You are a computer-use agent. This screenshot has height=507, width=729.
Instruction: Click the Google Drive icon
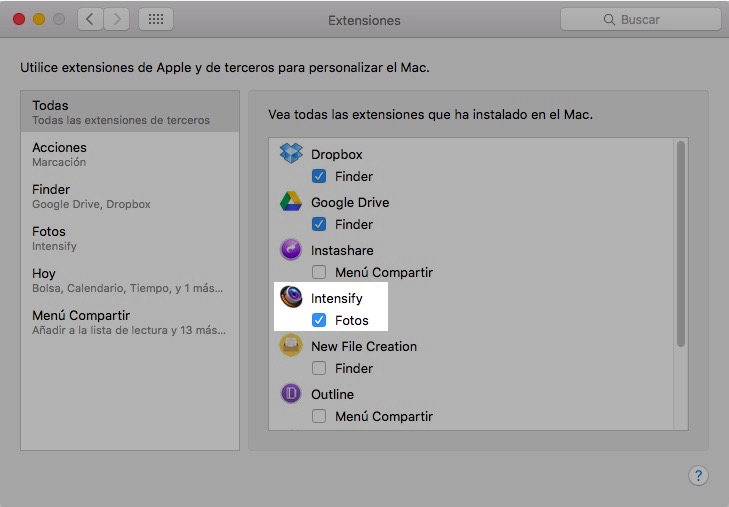point(291,202)
